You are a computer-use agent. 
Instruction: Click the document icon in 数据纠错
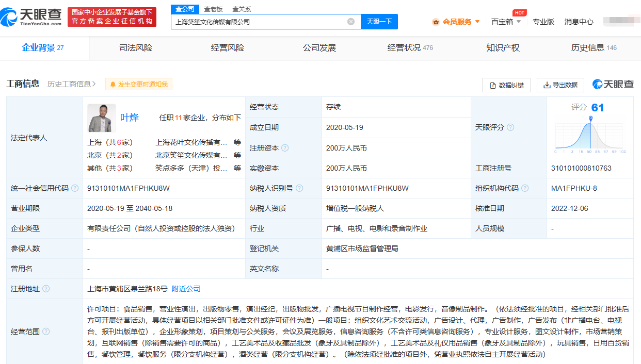point(493,85)
